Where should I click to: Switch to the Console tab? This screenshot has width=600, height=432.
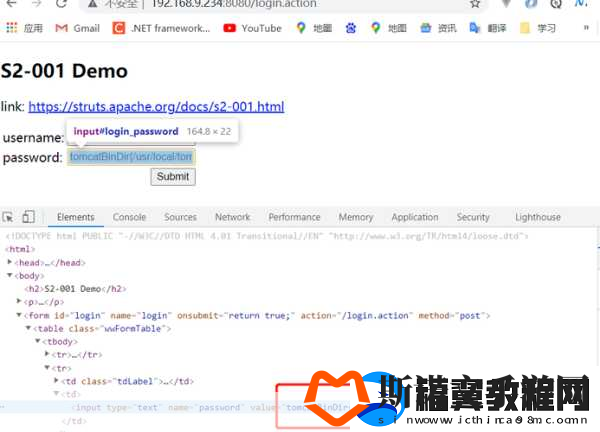coord(129,217)
